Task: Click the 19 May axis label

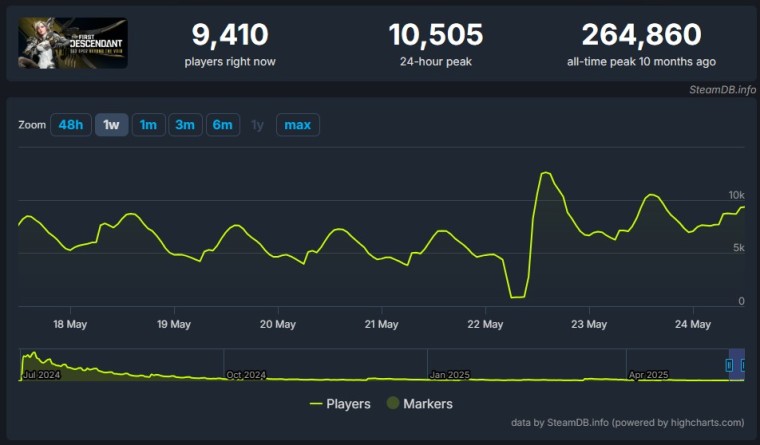Action: point(174,324)
